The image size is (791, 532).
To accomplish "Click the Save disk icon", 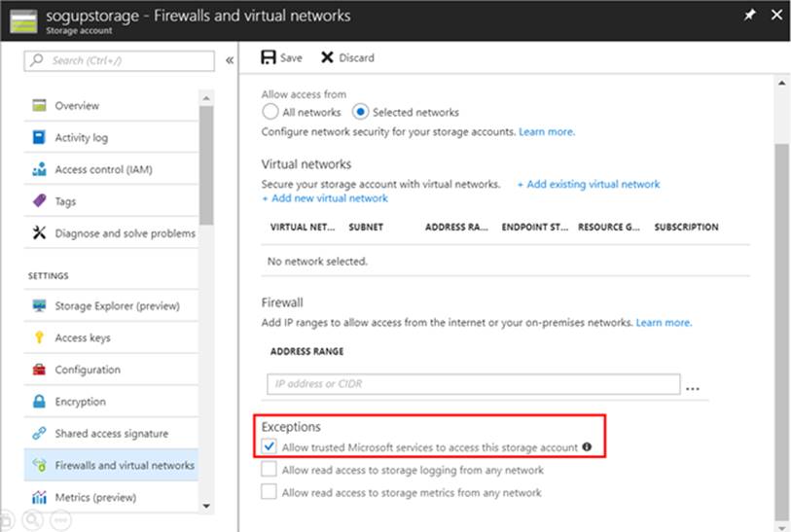I will coord(269,57).
